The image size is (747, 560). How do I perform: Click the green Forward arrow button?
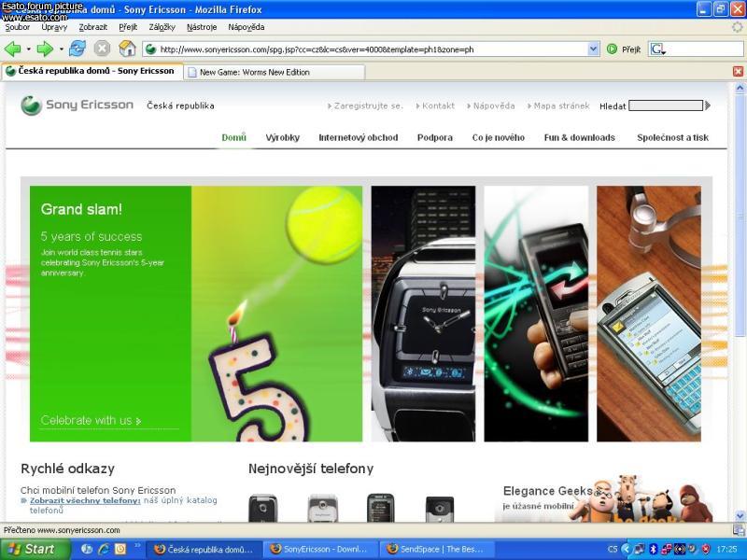[x=44, y=49]
